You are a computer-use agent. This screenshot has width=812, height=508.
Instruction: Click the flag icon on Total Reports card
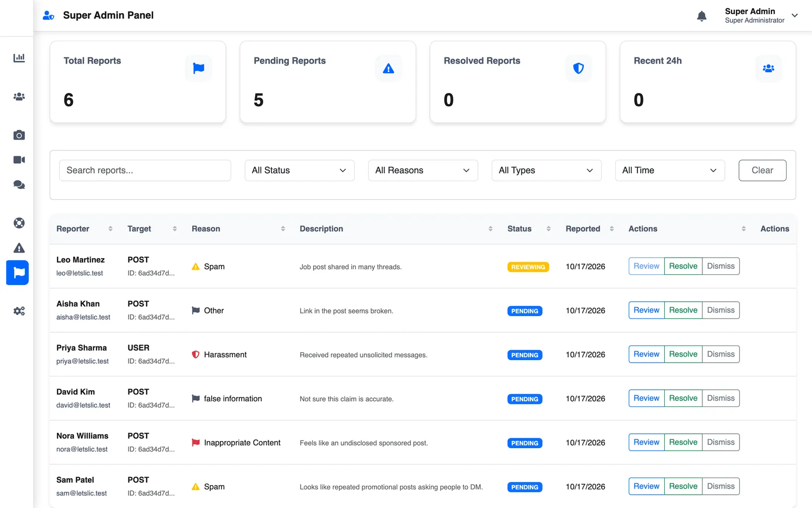coord(198,68)
